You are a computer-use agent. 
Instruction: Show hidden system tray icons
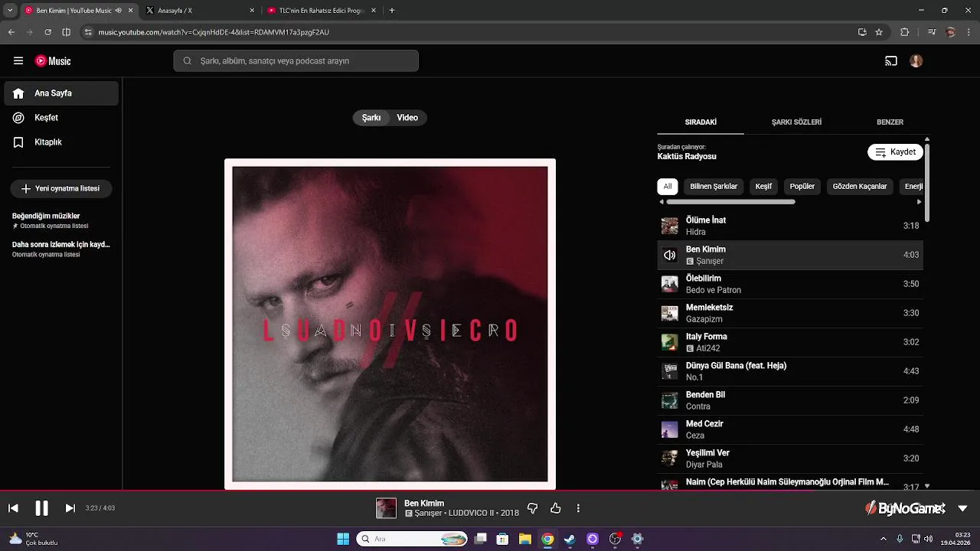(885, 539)
